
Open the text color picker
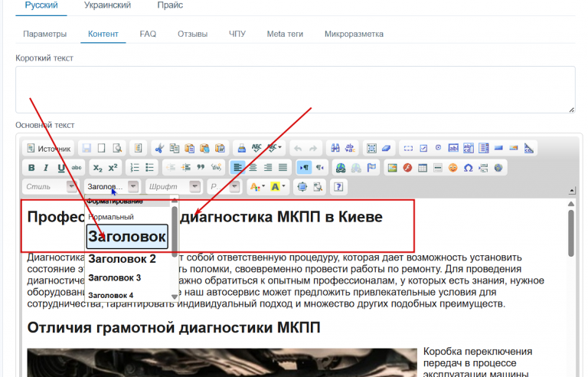[x=257, y=187]
